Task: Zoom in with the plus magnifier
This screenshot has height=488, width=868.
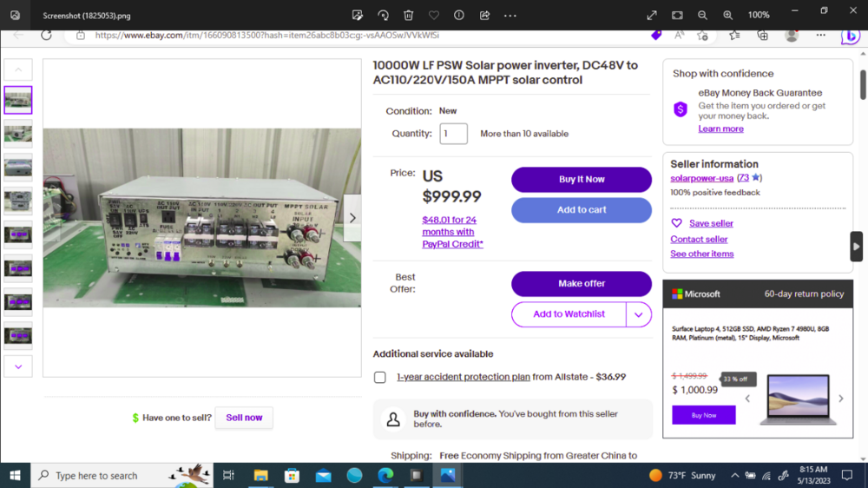Action: coord(728,16)
